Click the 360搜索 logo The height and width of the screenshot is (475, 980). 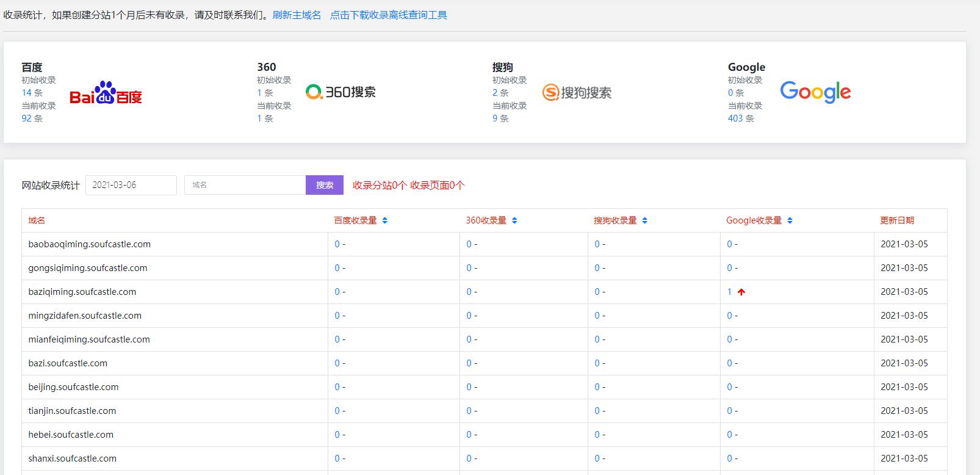340,92
